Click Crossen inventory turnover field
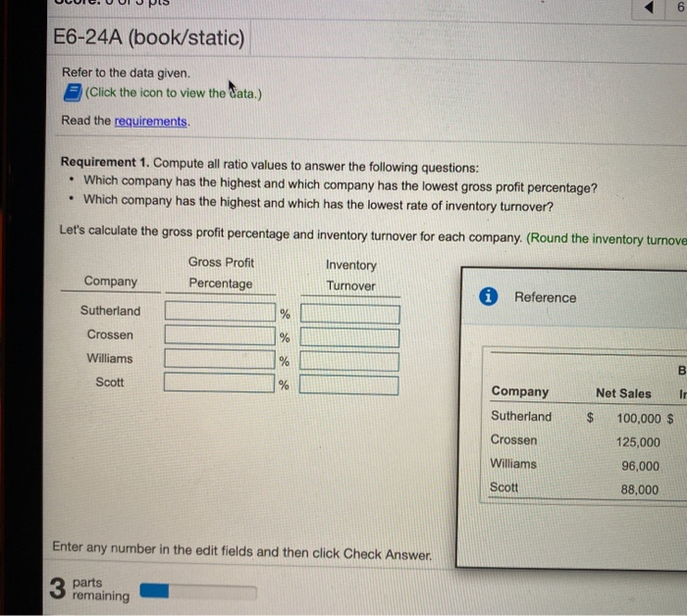Viewport: 687px width, 616px height. (349, 338)
